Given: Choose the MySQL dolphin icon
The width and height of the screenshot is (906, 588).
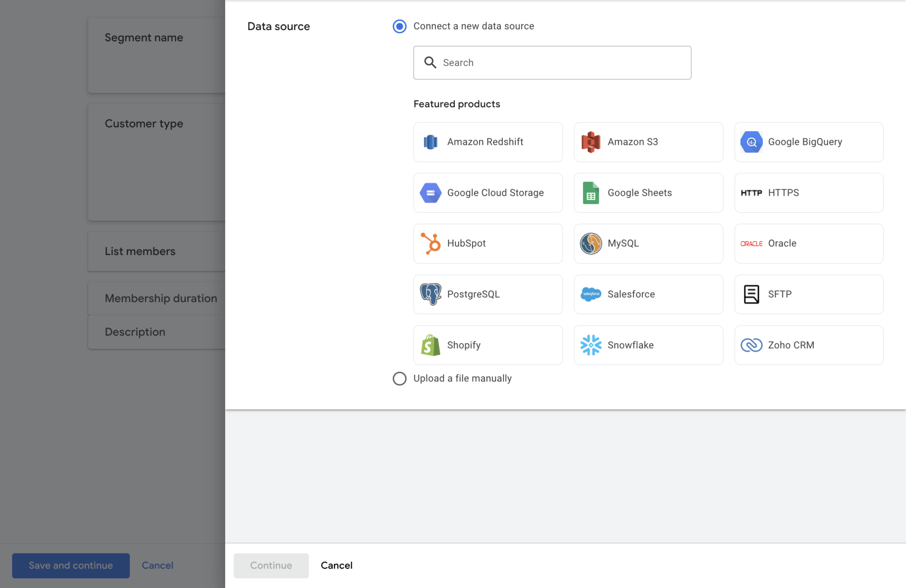Looking at the screenshot, I should (590, 243).
